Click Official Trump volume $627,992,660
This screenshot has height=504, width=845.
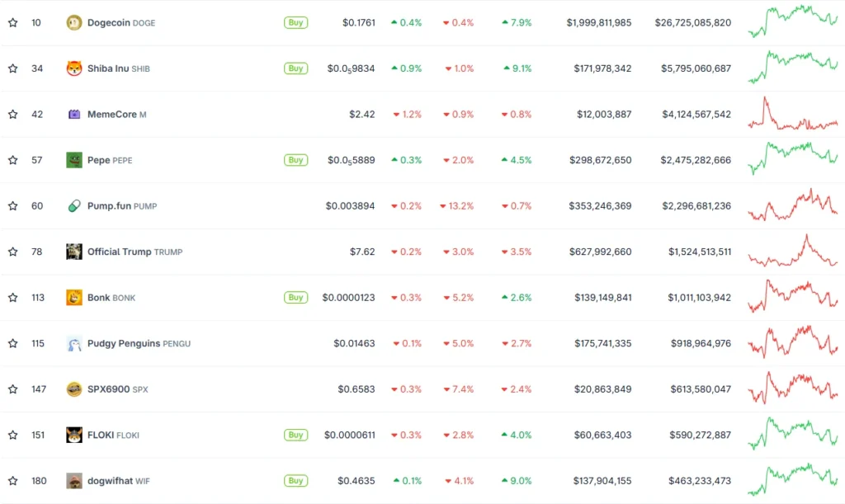[x=601, y=252]
